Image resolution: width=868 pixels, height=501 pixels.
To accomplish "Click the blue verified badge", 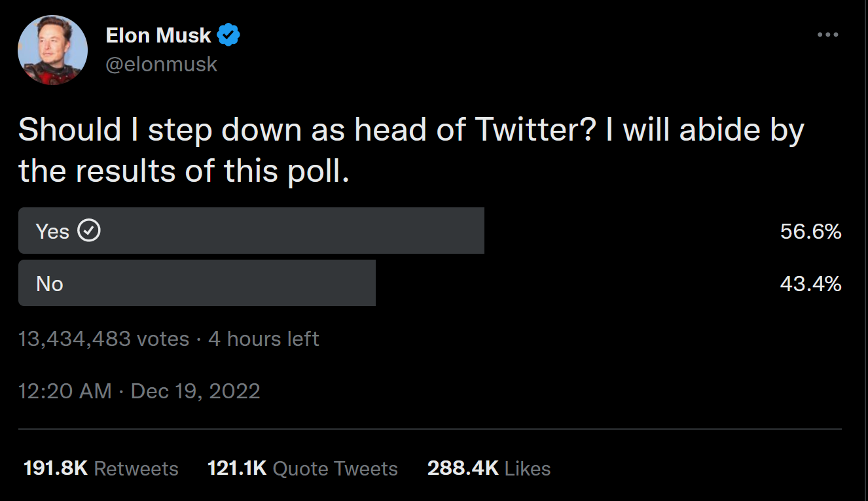I will point(228,35).
